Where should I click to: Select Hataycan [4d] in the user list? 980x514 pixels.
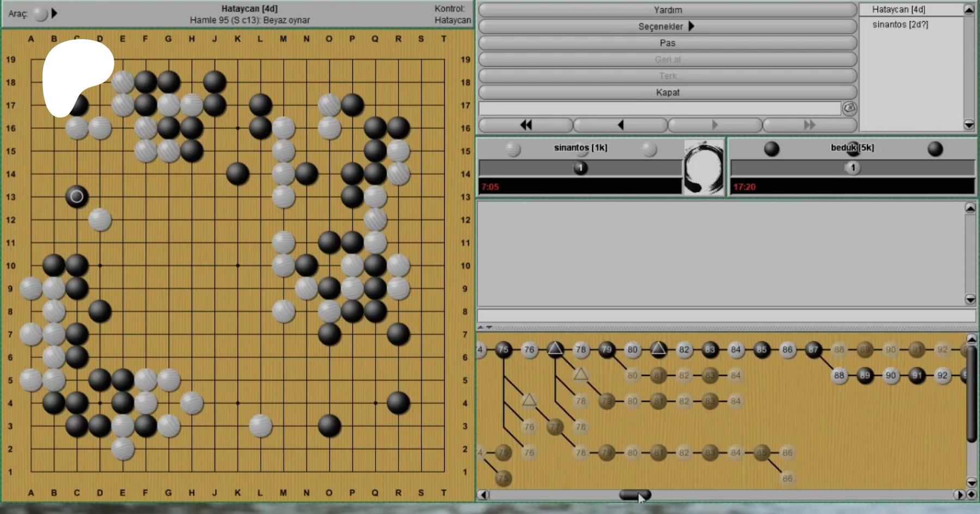[898, 9]
